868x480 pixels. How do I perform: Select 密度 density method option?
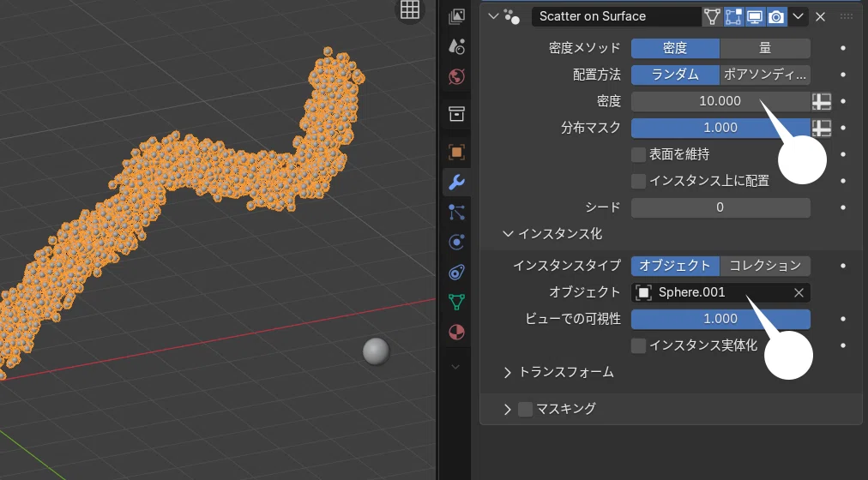[675, 48]
